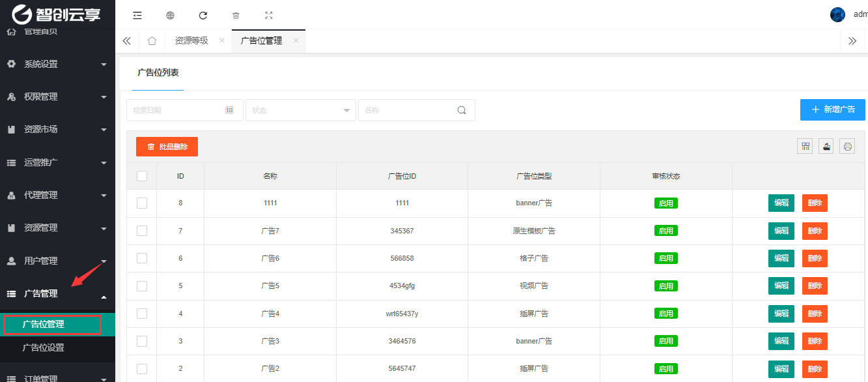The height and width of the screenshot is (382, 868).
Task: Expand the 运营推广 sidebar menu
Action: 57,162
